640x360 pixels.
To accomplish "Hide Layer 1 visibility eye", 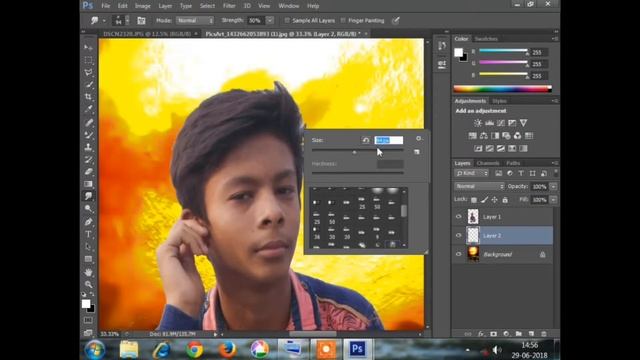I will 459,217.
